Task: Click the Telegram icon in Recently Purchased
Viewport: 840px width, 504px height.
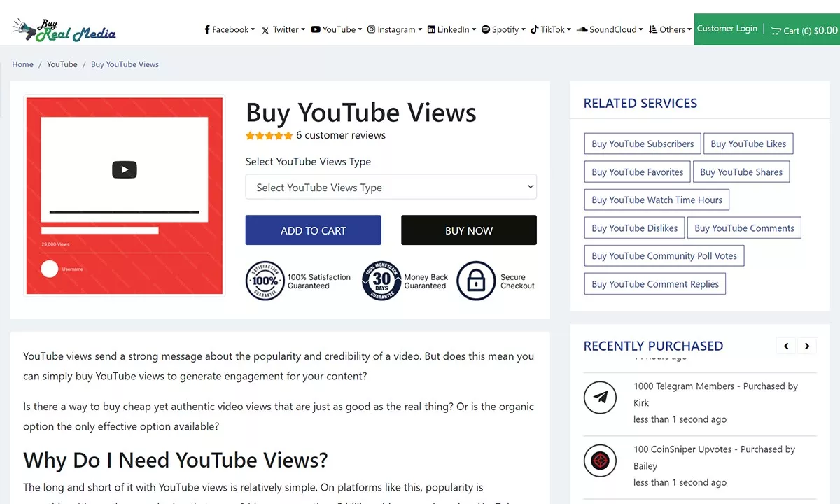Action: 600,398
